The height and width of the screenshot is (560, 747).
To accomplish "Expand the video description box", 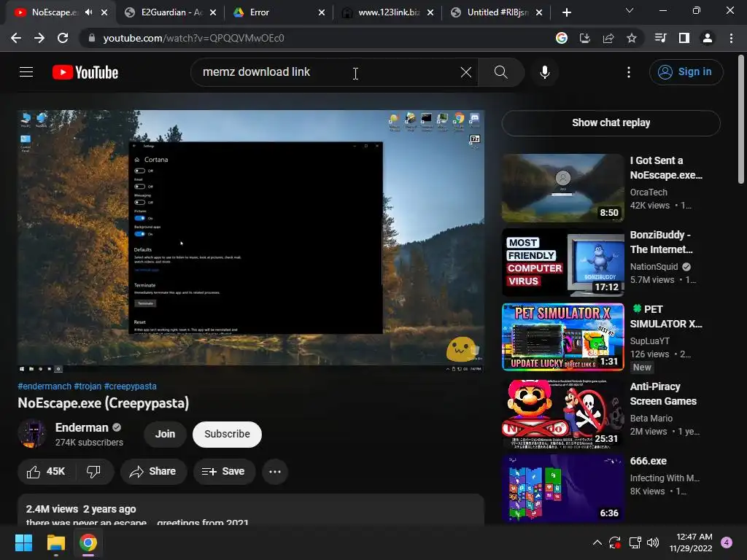I will click(251, 510).
